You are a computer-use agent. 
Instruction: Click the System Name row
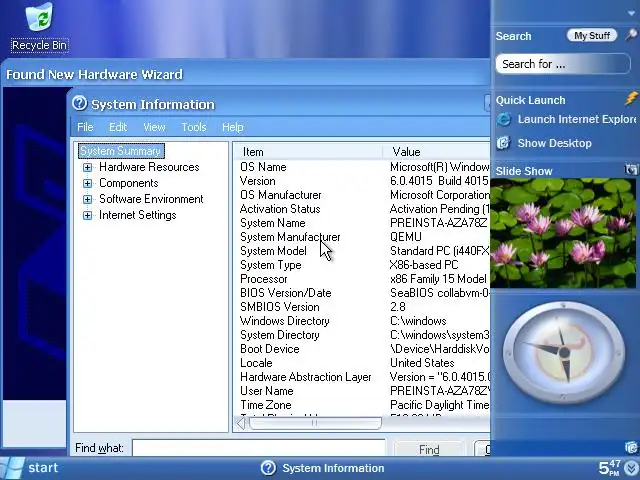(364, 223)
